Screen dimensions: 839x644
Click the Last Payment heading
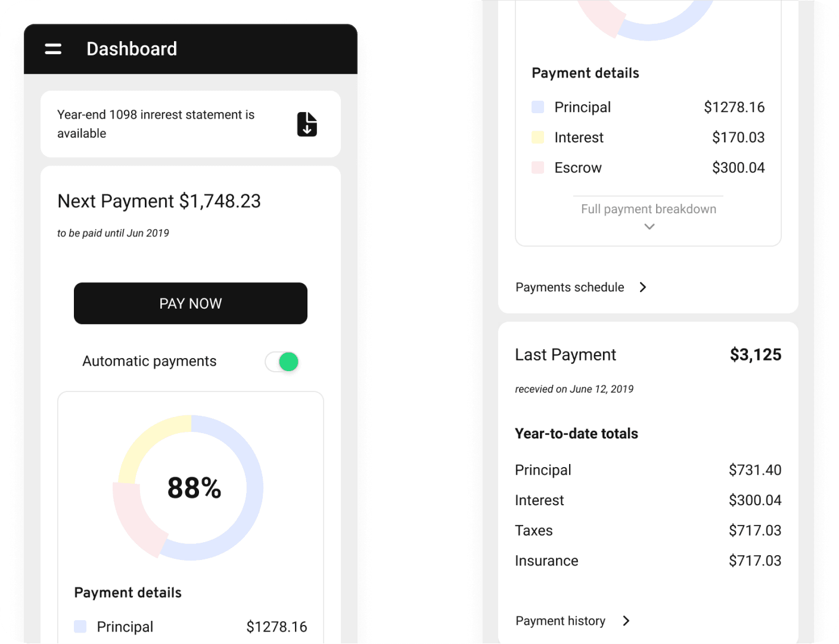(x=565, y=355)
